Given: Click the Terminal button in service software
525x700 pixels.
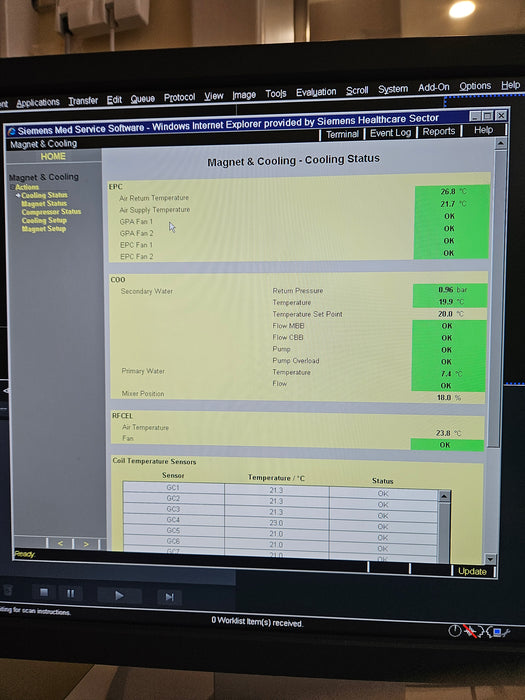Looking at the screenshot, I should point(342,134).
